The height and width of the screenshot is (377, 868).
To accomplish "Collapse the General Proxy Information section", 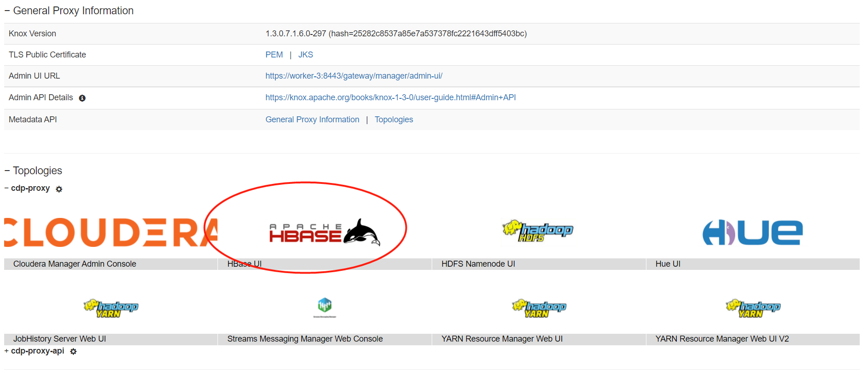I will [x=7, y=11].
